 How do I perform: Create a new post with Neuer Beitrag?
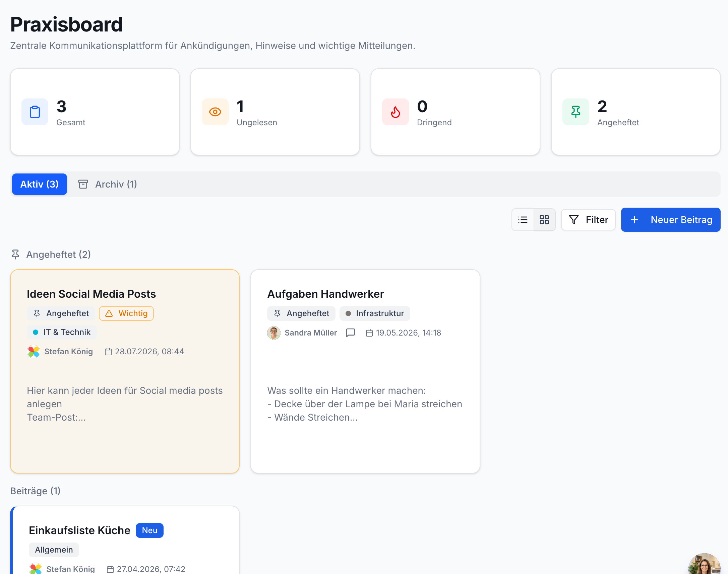(x=670, y=220)
